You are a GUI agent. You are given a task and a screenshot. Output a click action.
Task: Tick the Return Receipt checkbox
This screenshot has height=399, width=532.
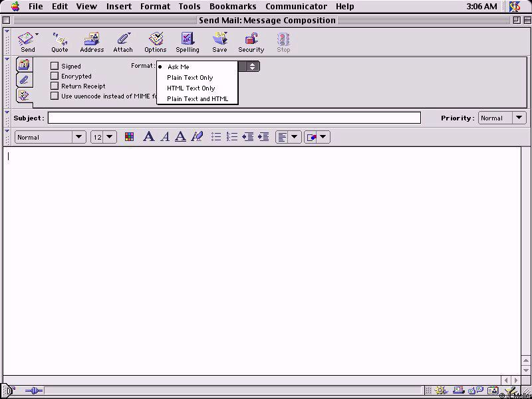tap(55, 86)
